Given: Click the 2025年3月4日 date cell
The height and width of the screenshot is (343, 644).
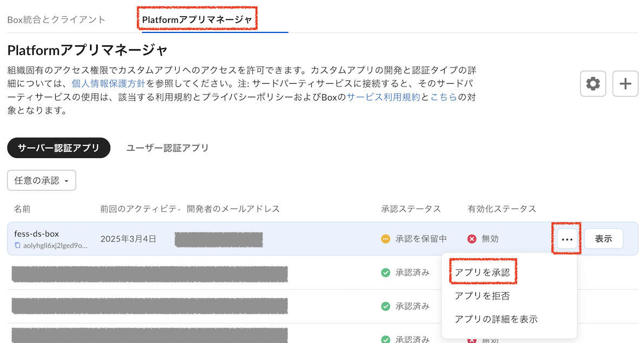Looking at the screenshot, I should (x=128, y=239).
